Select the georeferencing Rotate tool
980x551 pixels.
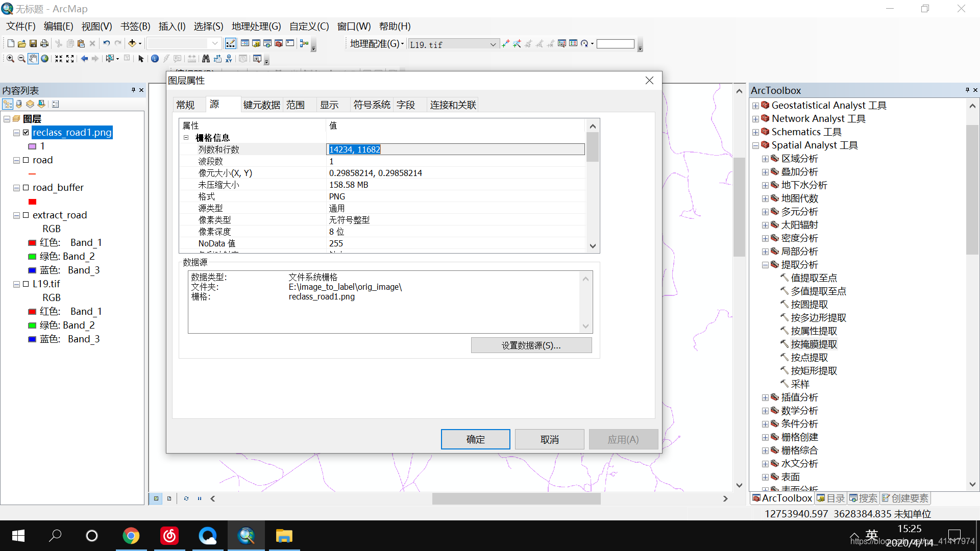click(585, 44)
